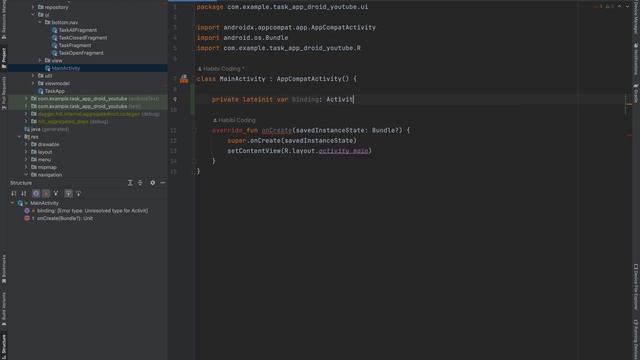Open the Gradle side tab
The image size is (640, 360).
(x=636, y=93)
